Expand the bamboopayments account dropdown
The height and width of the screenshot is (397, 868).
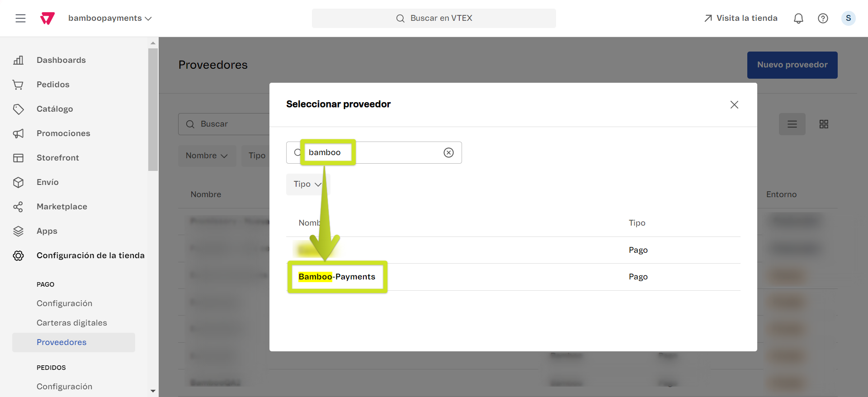coord(110,18)
